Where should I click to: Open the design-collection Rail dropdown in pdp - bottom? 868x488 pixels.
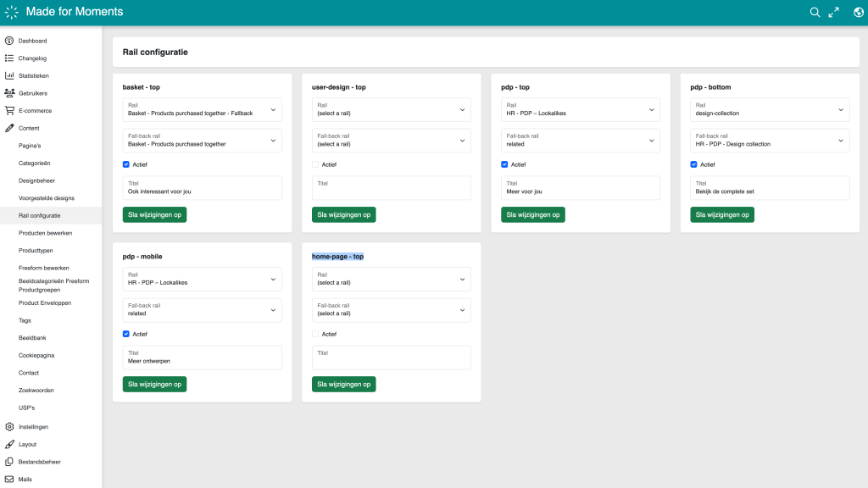pyautogui.click(x=769, y=109)
